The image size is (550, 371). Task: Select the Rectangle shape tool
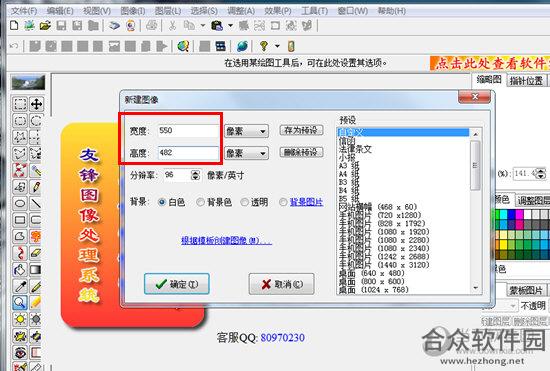[20, 220]
